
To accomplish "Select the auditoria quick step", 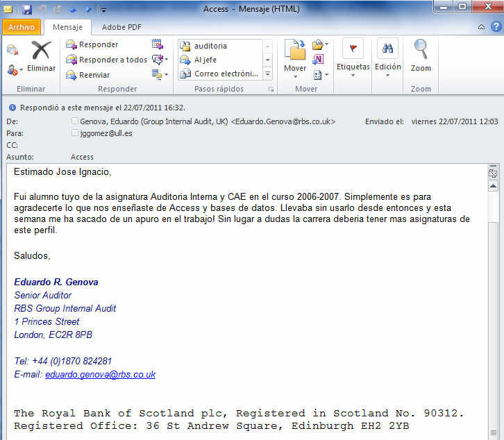I will [210, 46].
